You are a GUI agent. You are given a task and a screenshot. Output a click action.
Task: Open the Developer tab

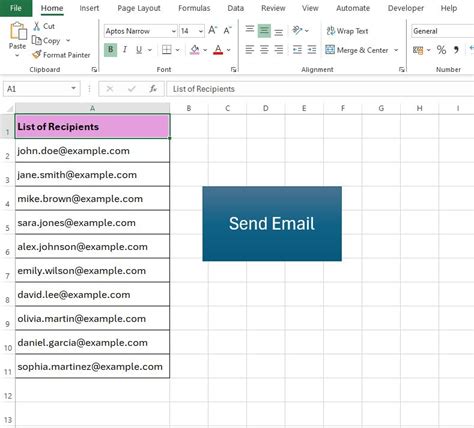click(x=406, y=8)
